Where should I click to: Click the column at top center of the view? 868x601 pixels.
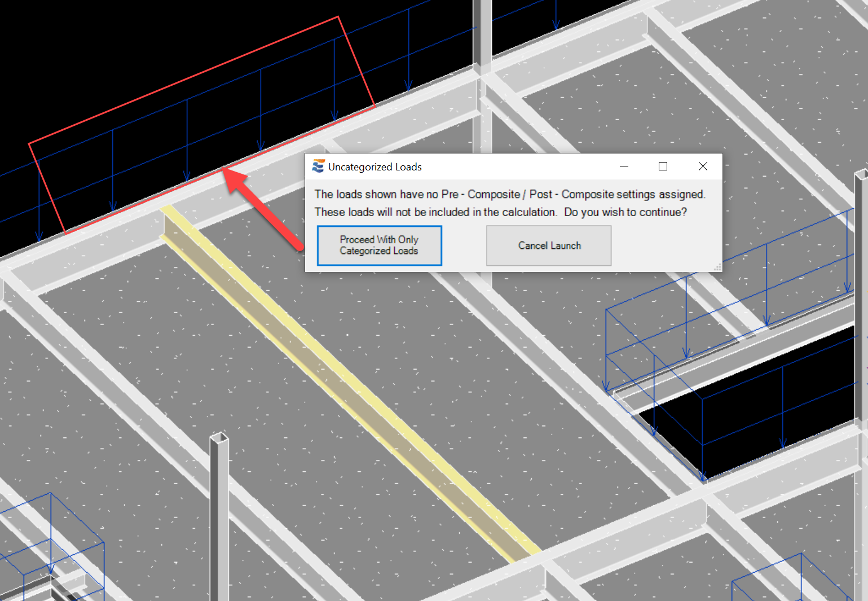(x=482, y=34)
